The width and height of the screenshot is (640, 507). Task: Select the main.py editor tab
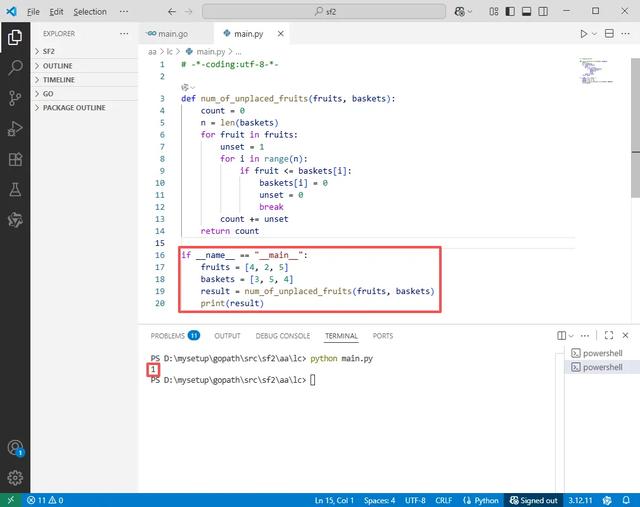pyautogui.click(x=249, y=33)
